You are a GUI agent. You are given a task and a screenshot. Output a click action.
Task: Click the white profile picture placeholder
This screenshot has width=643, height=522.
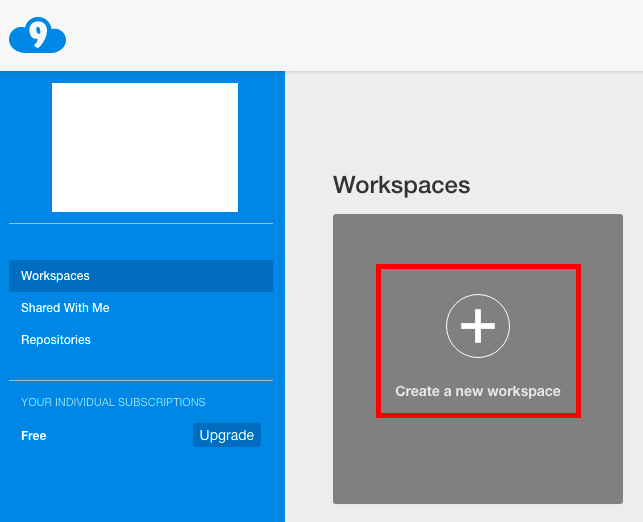[x=145, y=148]
